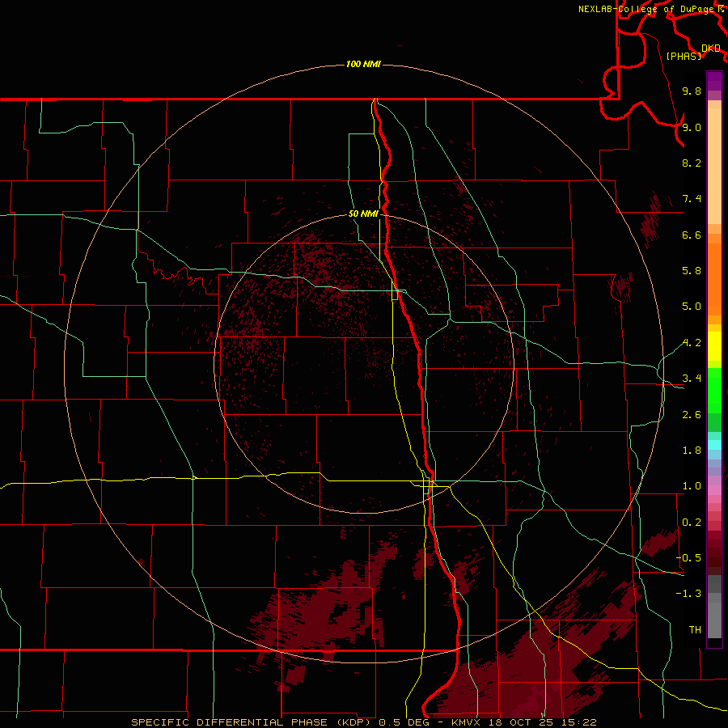Image resolution: width=728 pixels, height=728 pixels.
Task: Pick the cyan color bar segment
Action: click(714, 445)
